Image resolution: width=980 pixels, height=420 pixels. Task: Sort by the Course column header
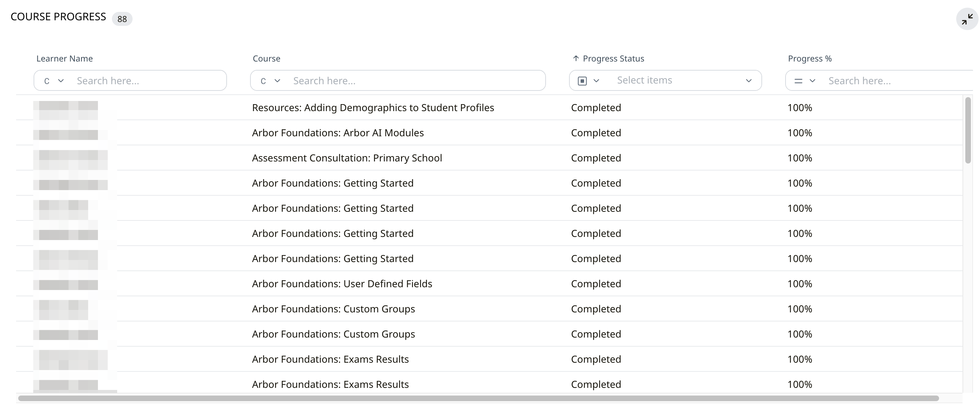pos(266,59)
